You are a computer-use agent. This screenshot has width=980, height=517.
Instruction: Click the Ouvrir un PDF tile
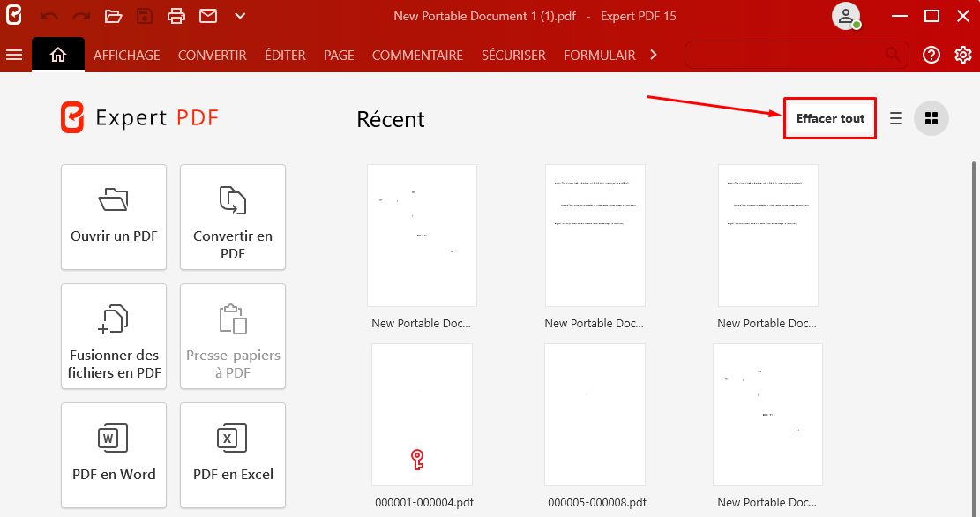coord(114,217)
